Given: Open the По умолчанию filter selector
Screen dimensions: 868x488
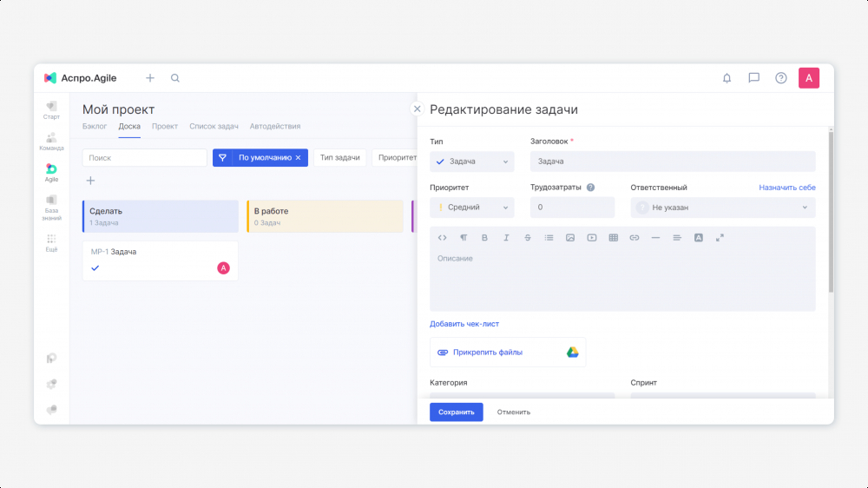Looking at the screenshot, I should pos(260,158).
